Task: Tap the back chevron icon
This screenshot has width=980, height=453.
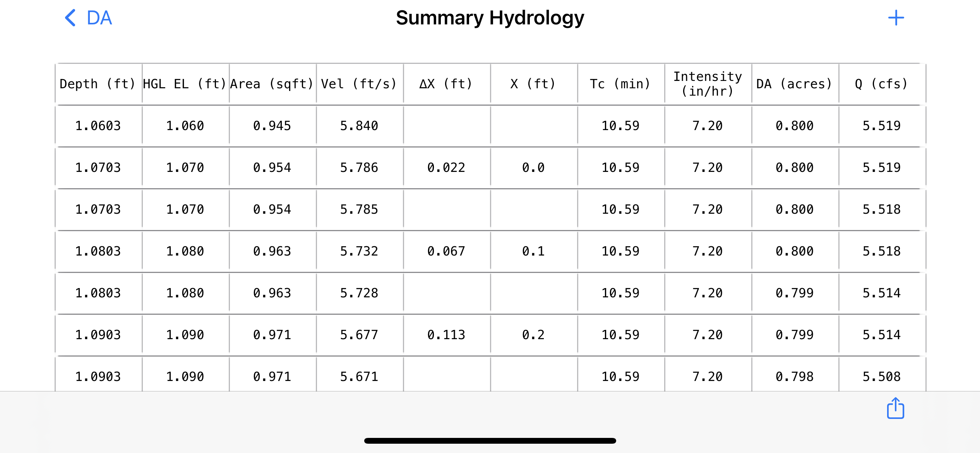Action: tap(70, 18)
